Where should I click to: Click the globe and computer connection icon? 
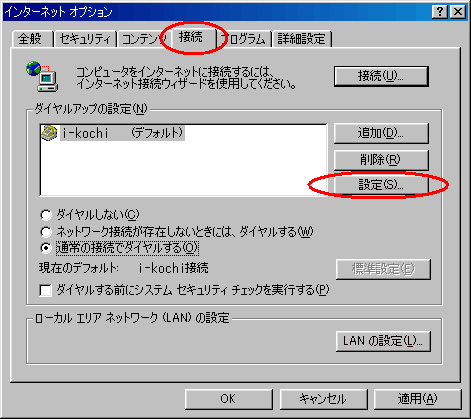click(x=42, y=77)
